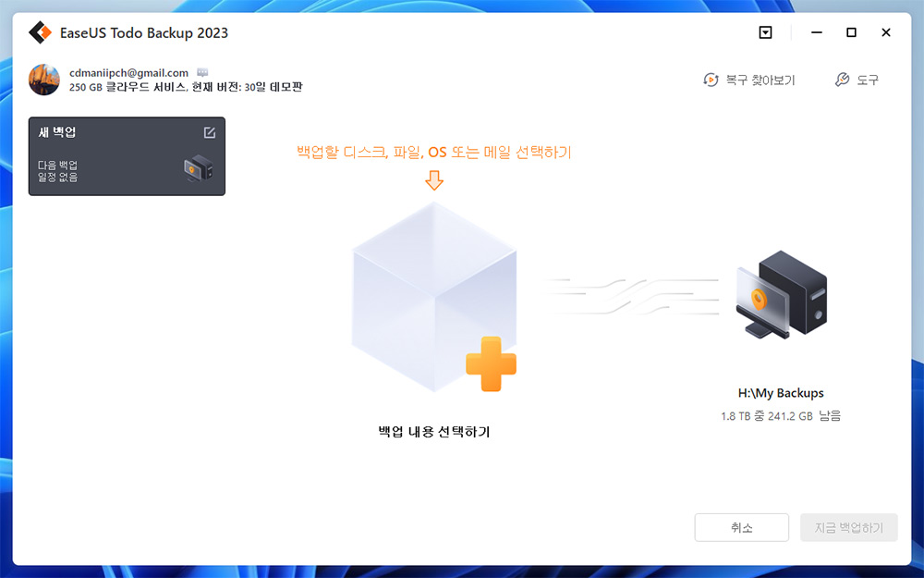
Task: Click the 복구 찾아보기 recovery icon
Action: tap(711, 80)
